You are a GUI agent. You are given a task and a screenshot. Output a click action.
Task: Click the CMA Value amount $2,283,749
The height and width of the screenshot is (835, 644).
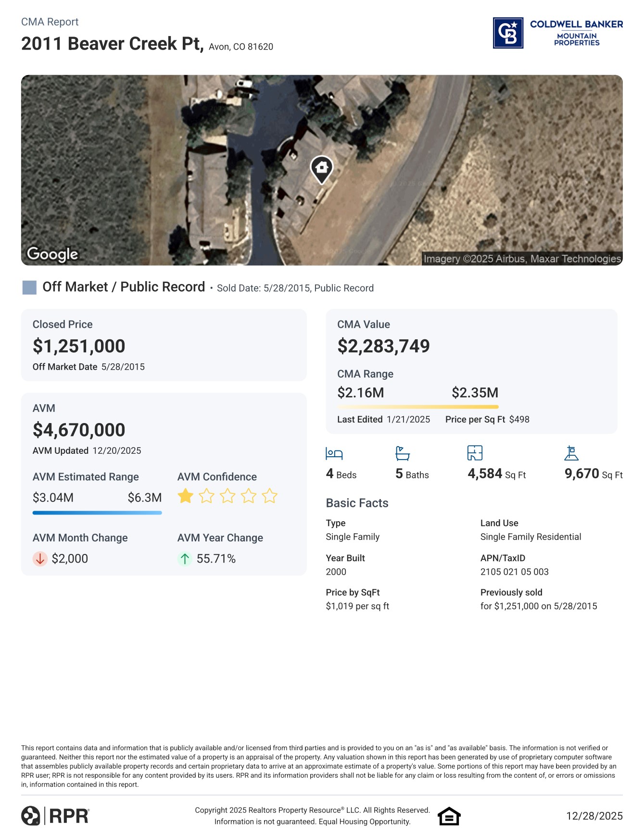point(383,346)
